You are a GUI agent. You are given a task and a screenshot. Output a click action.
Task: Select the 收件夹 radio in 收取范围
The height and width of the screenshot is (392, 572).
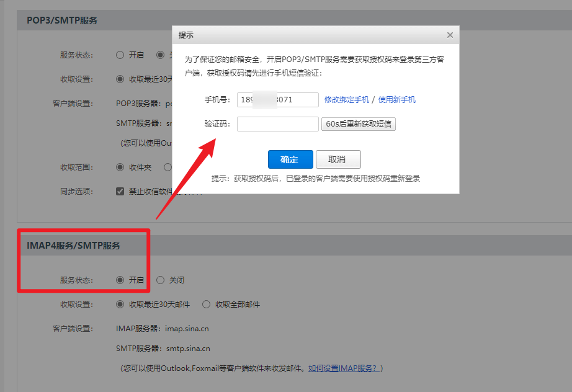click(x=120, y=167)
